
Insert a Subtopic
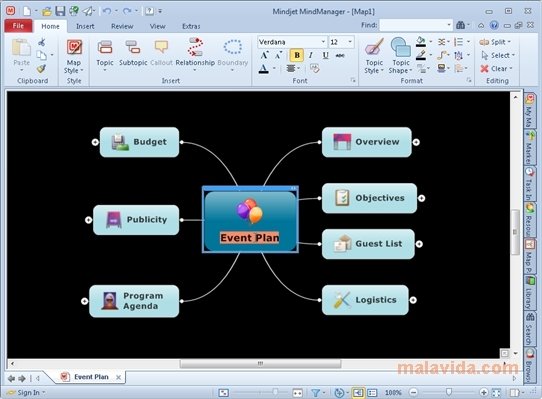[x=133, y=47]
